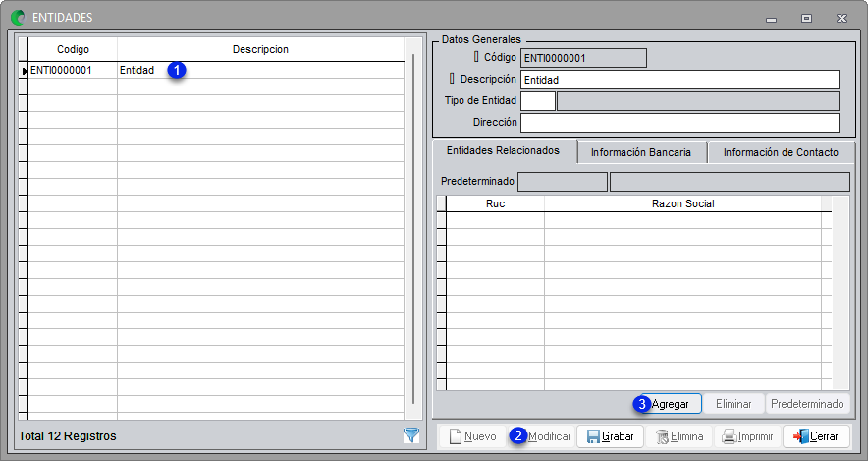Click the Razon Social column header
Viewport: 868px width, 461px height.
[683, 203]
